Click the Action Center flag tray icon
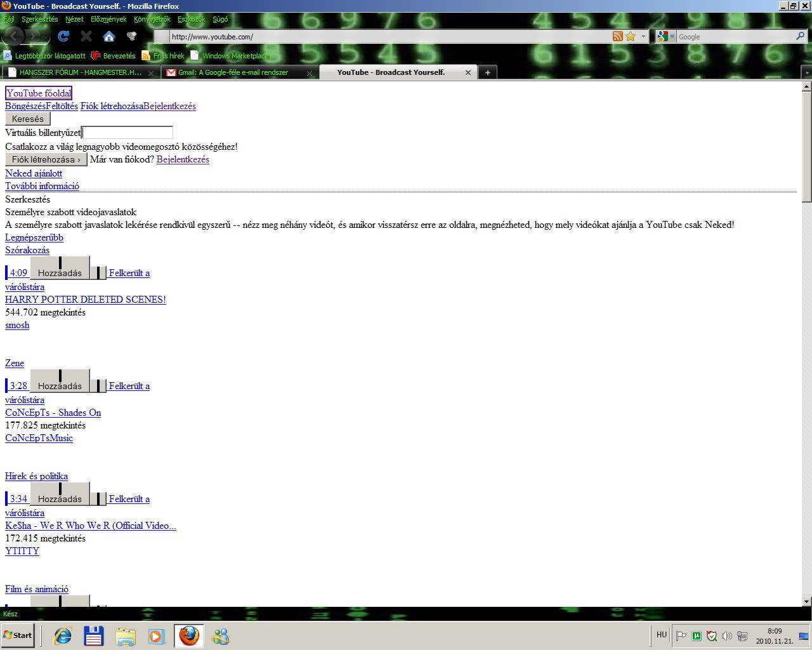The image size is (812, 650). pyautogui.click(x=681, y=635)
